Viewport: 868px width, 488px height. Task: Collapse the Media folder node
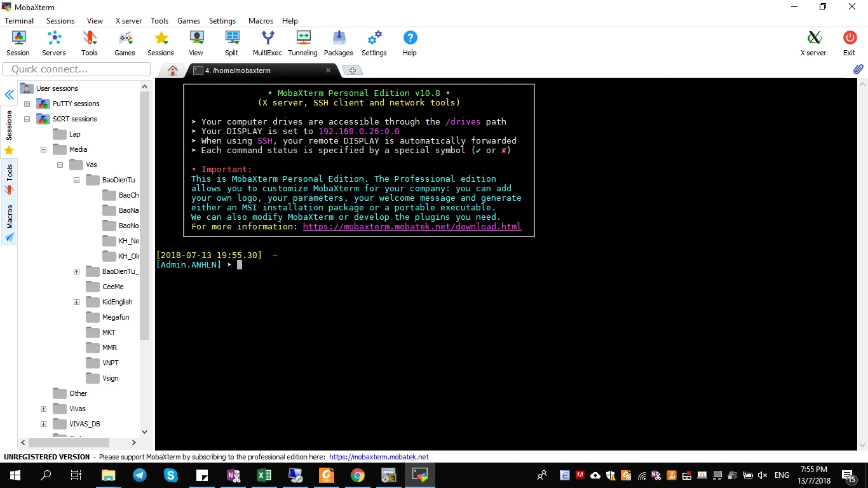43,149
